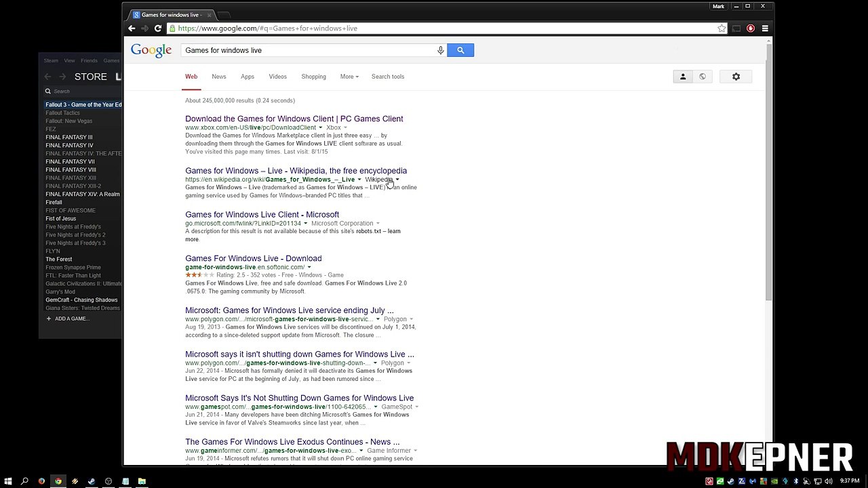Click the Mark profile button in Chrome

(x=718, y=6)
